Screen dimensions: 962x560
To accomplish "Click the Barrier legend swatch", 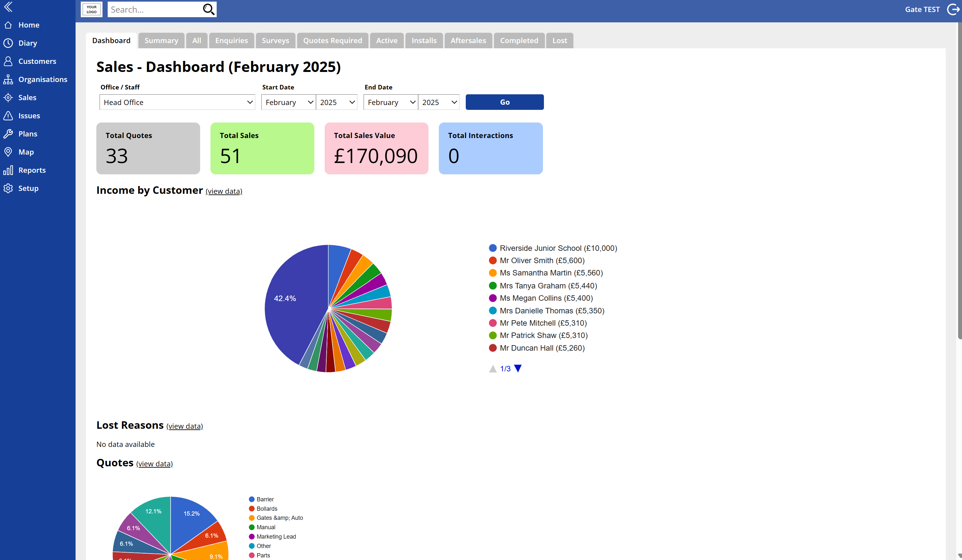I will (x=252, y=499).
